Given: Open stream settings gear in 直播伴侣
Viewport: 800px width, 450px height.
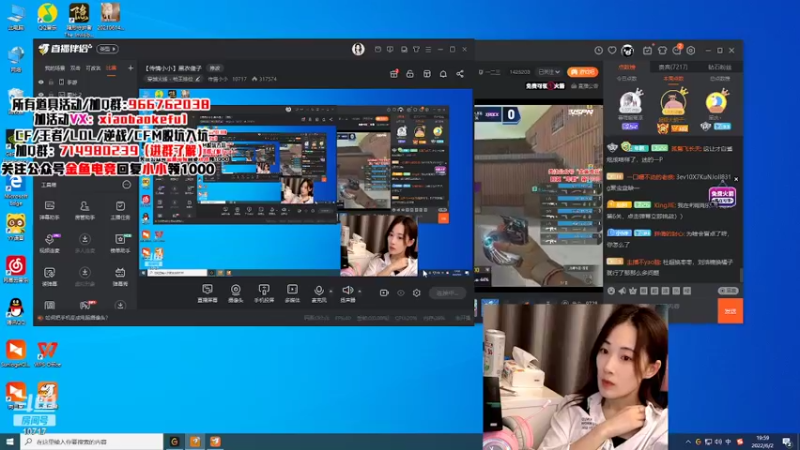Looking at the screenshot, I should point(417,293).
